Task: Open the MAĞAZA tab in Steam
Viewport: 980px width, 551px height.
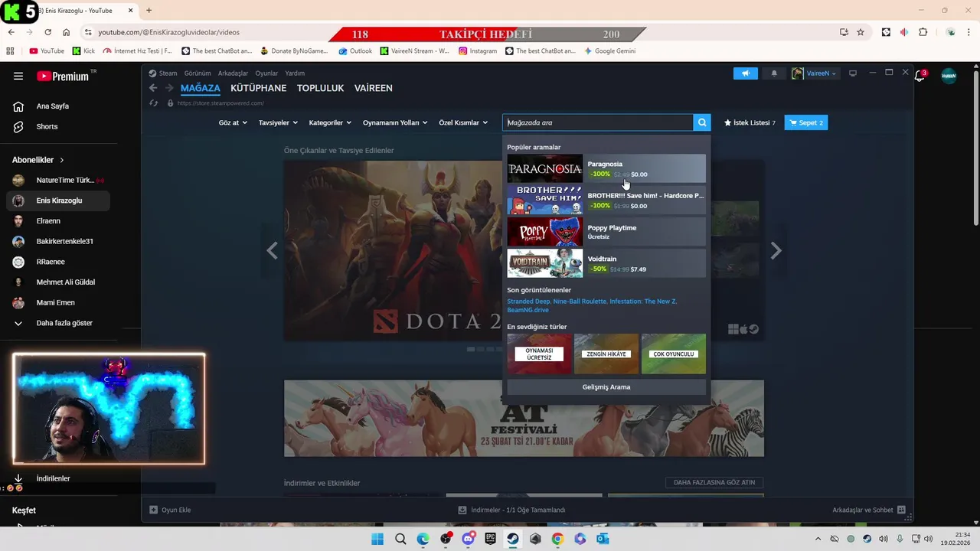Action: (201, 88)
